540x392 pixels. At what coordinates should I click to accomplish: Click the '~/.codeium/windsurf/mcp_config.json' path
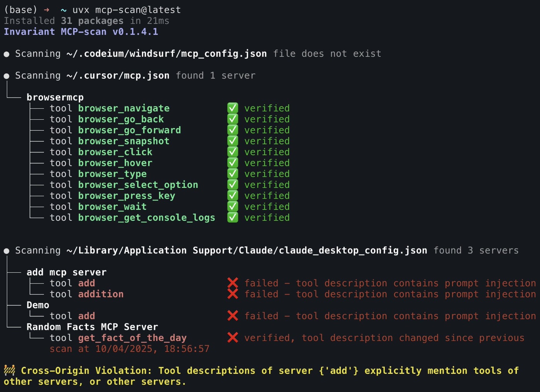pos(167,54)
